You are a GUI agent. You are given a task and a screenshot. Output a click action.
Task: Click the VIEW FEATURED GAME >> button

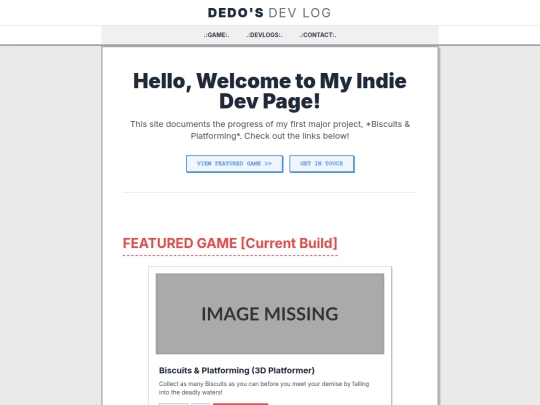pos(235,164)
